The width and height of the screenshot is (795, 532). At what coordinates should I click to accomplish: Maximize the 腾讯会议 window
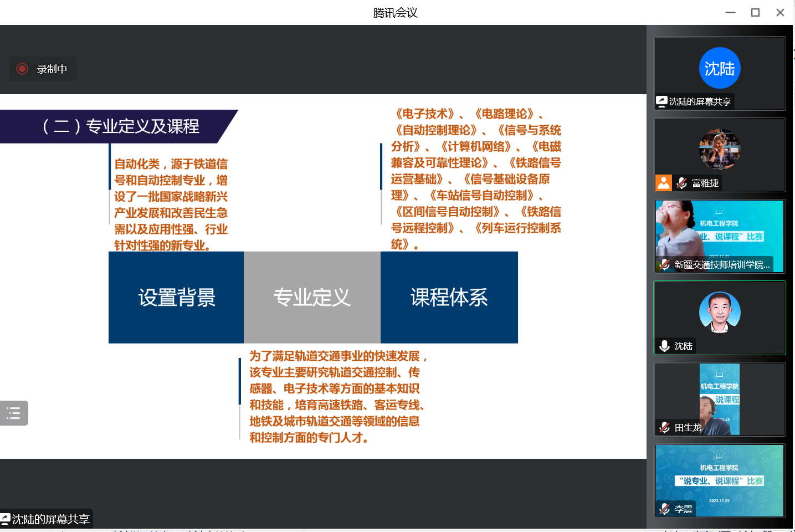755,12
